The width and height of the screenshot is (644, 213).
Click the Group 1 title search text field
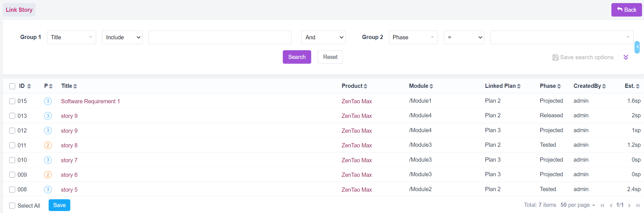[220, 37]
